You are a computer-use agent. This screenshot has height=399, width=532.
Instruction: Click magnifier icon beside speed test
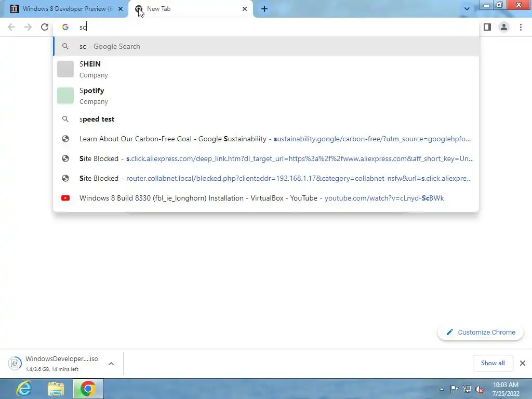tap(65, 119)
